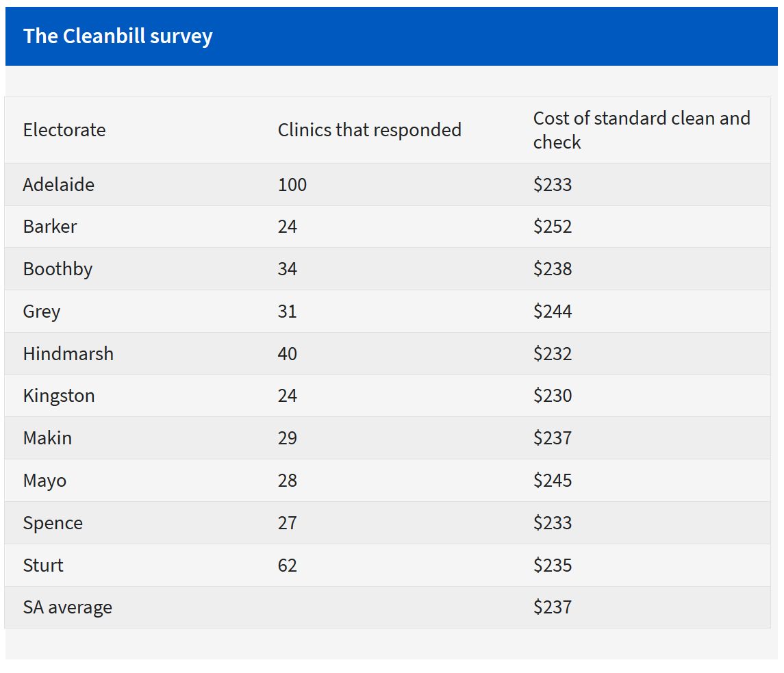Click the $244 cost in the Grey row
Viewport: 784px width, 673px height.
click(x=553, y=312)
